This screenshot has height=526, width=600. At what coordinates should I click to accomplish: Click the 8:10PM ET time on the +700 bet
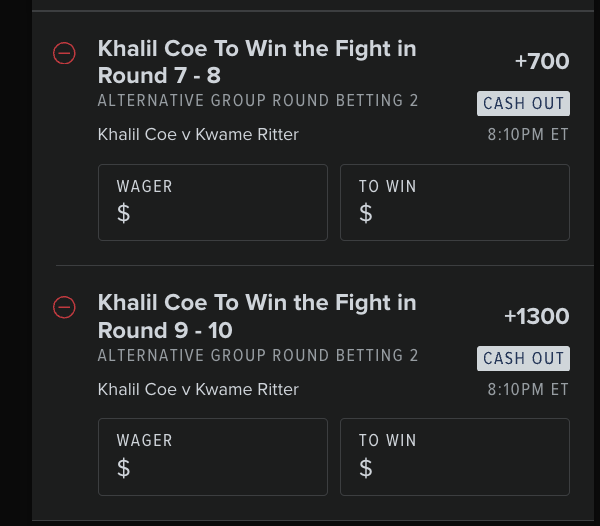point(528,135)
